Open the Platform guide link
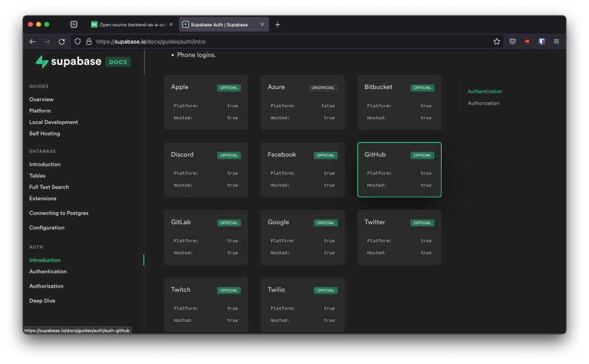This screenshot has height=364, width=589. [x=39, y=111]
